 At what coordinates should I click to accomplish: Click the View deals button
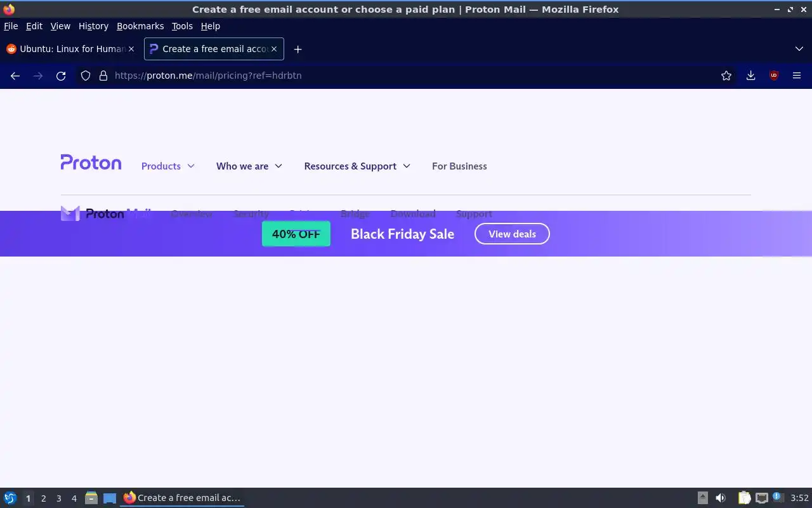[512, 234]
